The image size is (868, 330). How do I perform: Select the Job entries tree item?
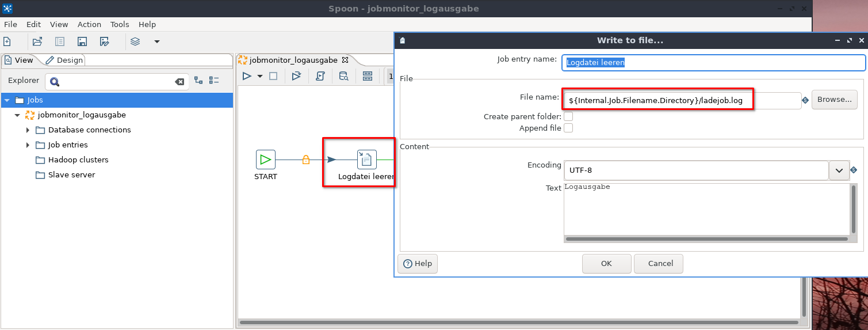(x=68, y=145)
